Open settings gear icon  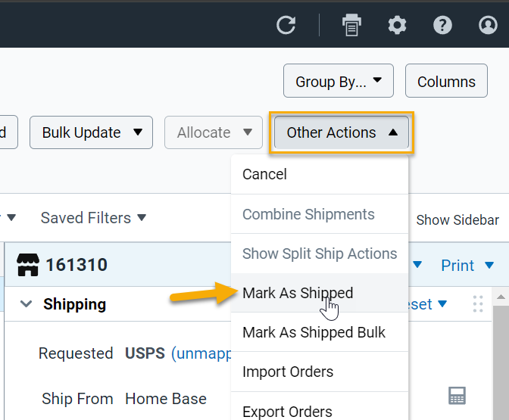point(397,25)
